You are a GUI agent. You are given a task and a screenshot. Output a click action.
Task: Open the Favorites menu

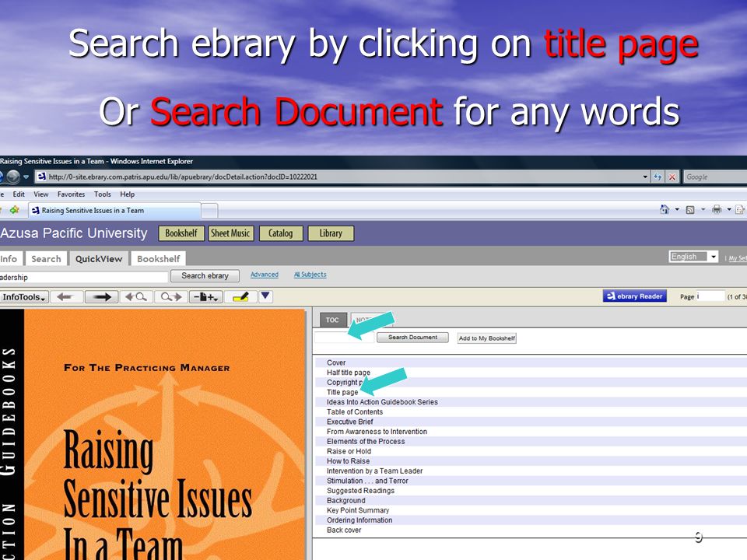[x=71, y=194]
